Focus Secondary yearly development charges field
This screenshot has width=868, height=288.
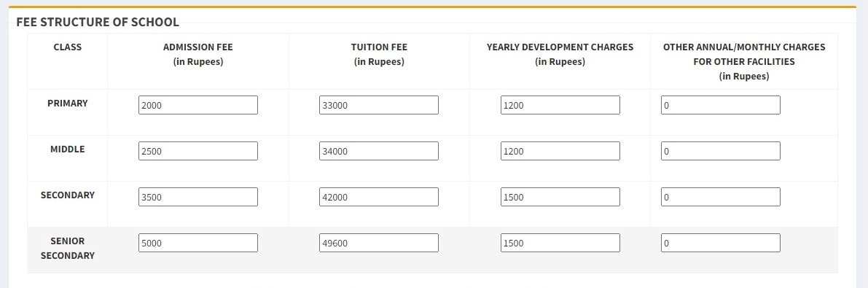point(560,197)
